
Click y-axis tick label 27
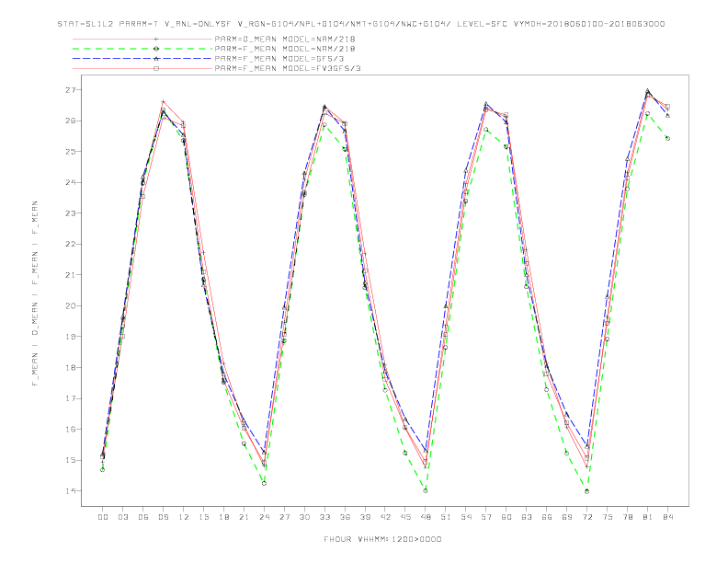[70, 89]
